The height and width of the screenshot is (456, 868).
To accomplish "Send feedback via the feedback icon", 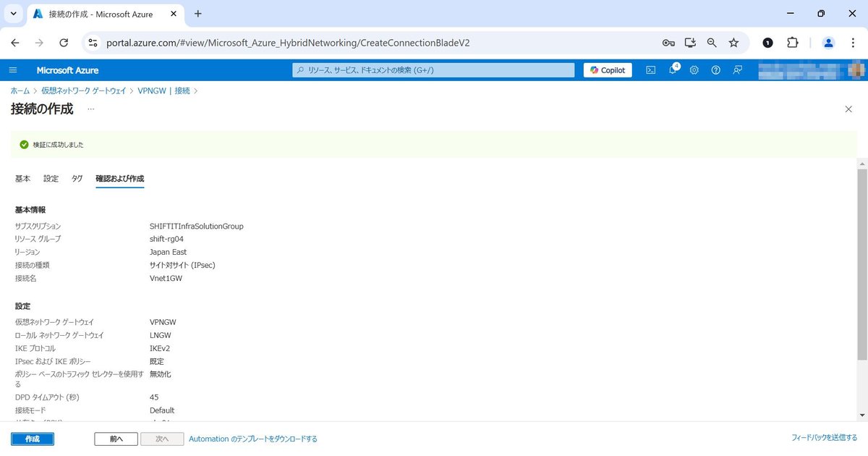I will 737,69.
